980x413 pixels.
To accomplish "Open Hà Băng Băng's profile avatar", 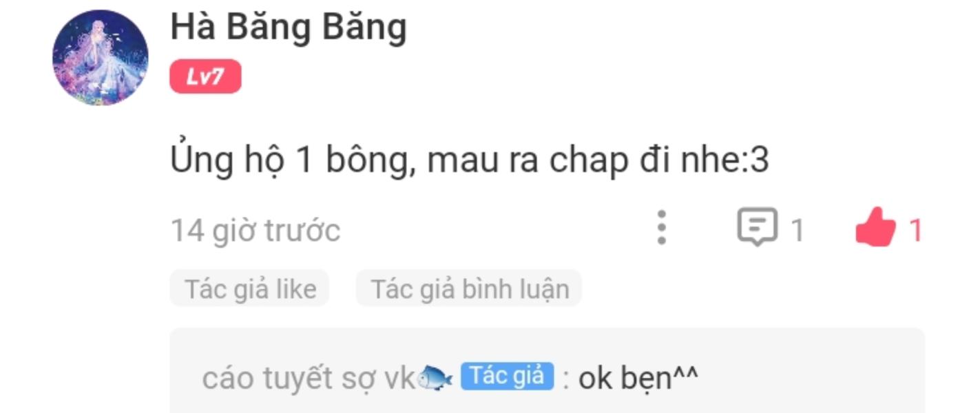I will coord(101,58).
